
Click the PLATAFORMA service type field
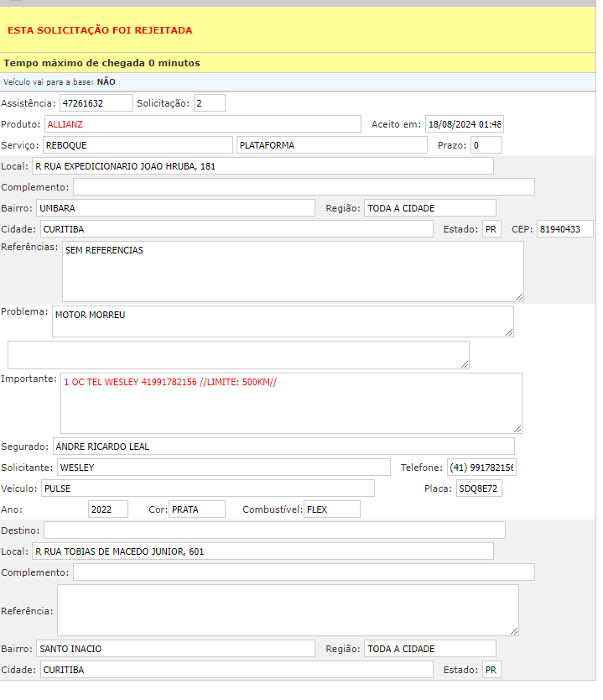click(331, 145)
